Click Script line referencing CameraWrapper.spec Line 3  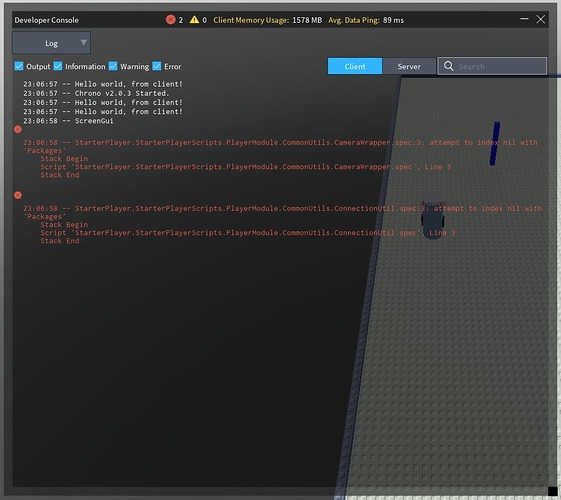click(x=245, y=167)
